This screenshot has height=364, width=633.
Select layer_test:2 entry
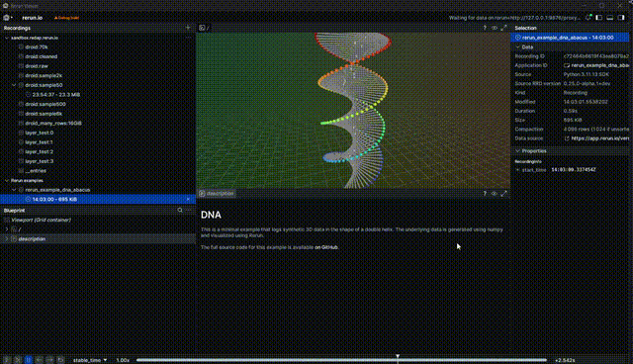pyautogui.click(x=39, y=151)
